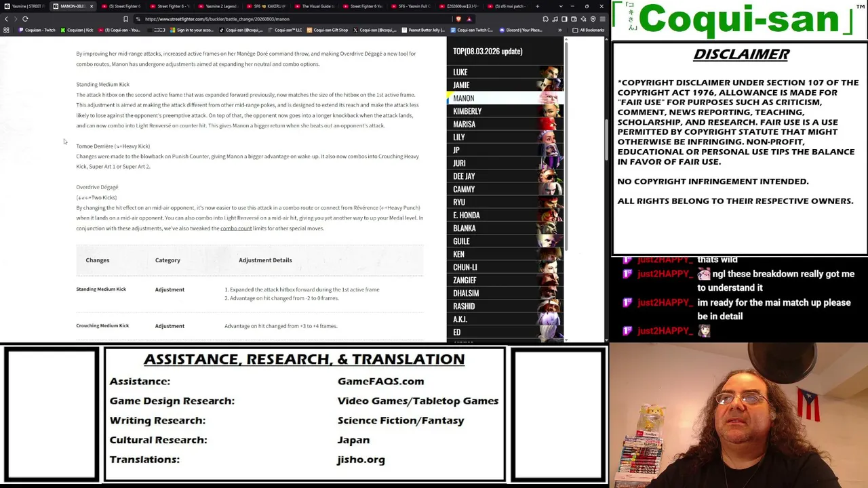
Task: Click the bookmark icon beside the address bar
Action: [125, 19]
